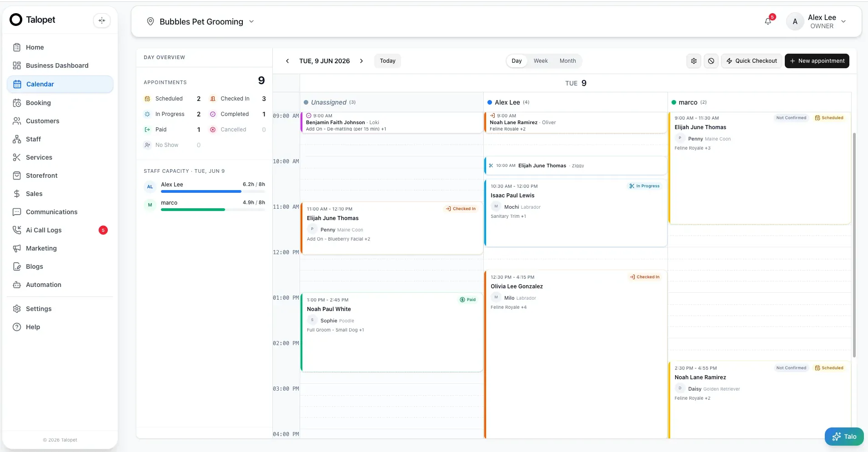The width and height of the screenshot is (868, 452).
Task: Open the Talo assistant button
Action: (x=844, y=437)
